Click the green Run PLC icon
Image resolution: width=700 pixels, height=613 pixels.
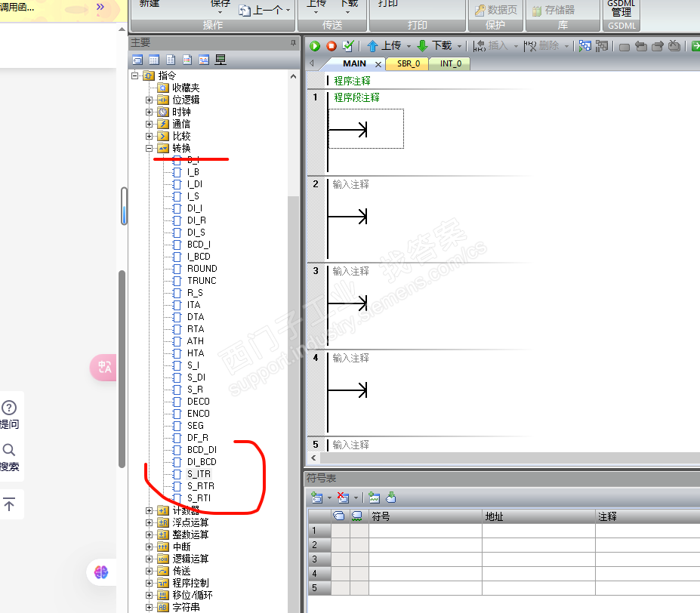point(315,46)
